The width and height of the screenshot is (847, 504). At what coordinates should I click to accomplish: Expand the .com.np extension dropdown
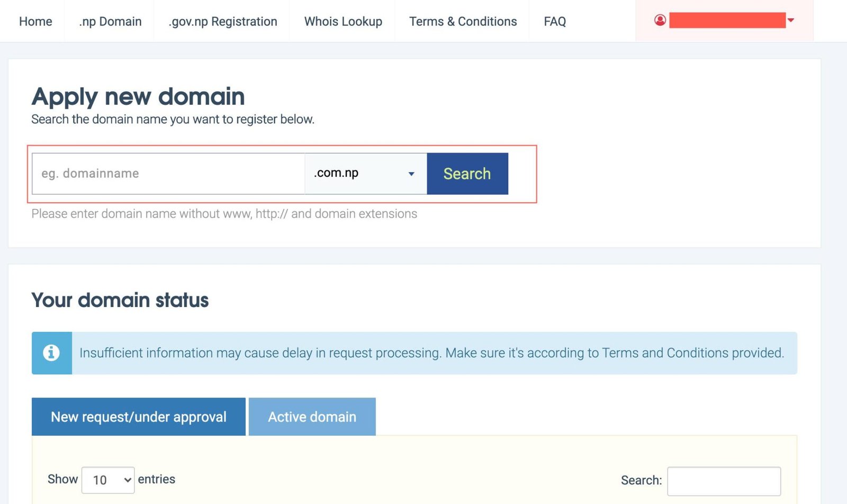pos(365,174)
